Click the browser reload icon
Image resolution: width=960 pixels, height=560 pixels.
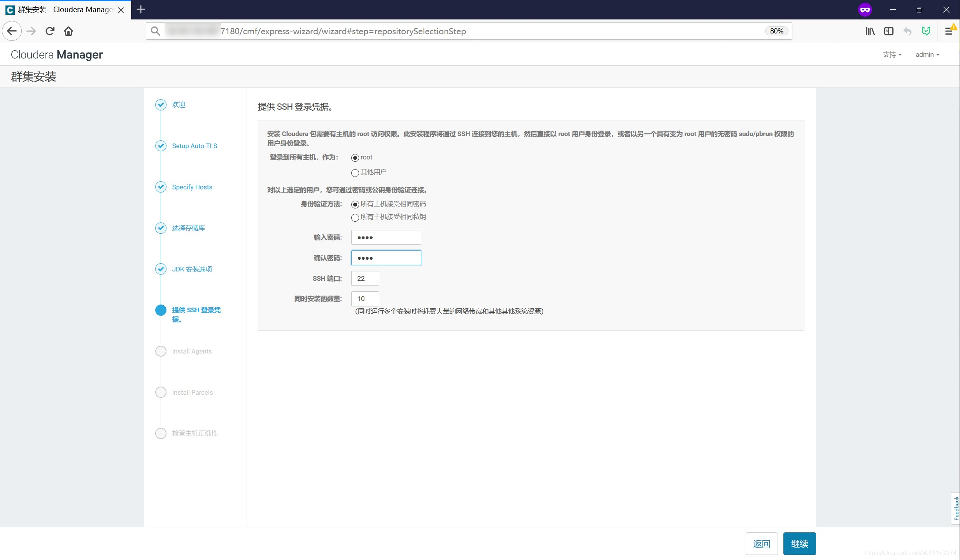click(x=50, y=31)
